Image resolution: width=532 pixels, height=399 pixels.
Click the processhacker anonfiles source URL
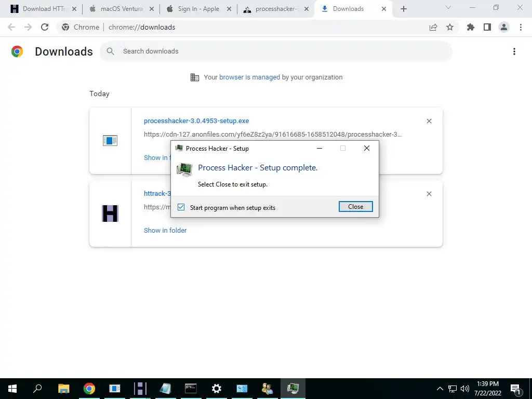pyautogui.click(x=273, y=135)
